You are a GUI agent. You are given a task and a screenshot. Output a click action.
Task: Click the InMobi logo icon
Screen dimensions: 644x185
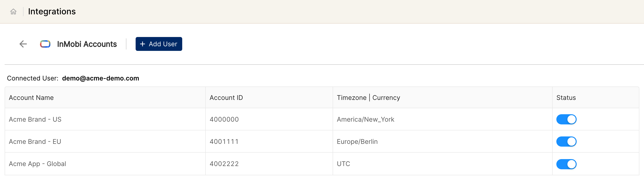pos(45,44)
